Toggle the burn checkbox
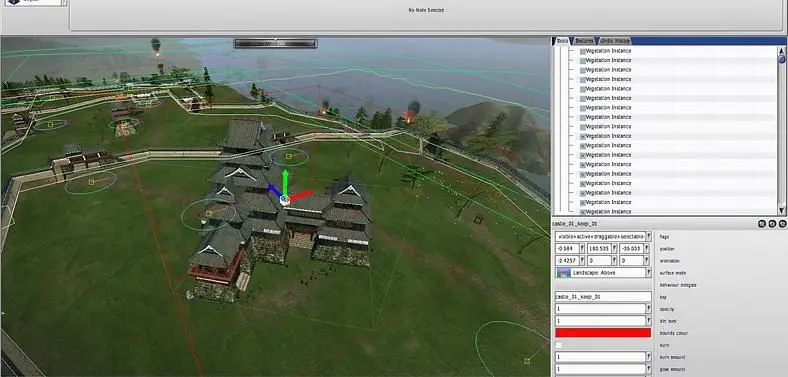 [x=558, y=345]
